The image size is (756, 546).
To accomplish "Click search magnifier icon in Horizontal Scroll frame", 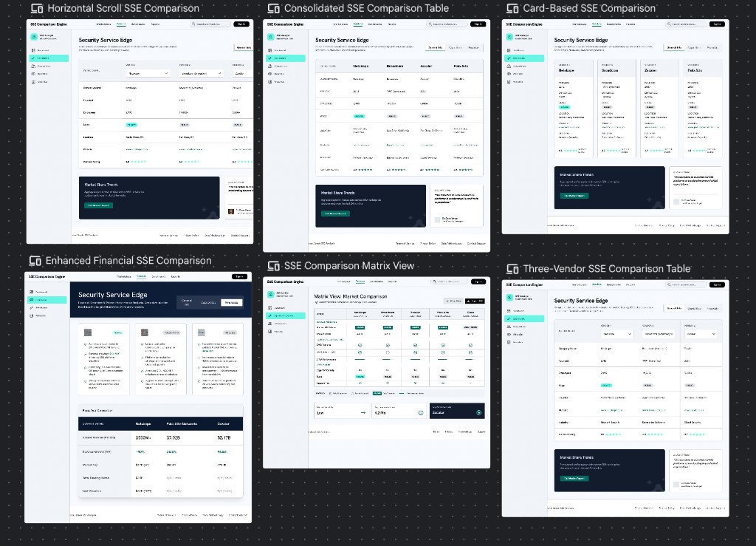I will [194, 24].
